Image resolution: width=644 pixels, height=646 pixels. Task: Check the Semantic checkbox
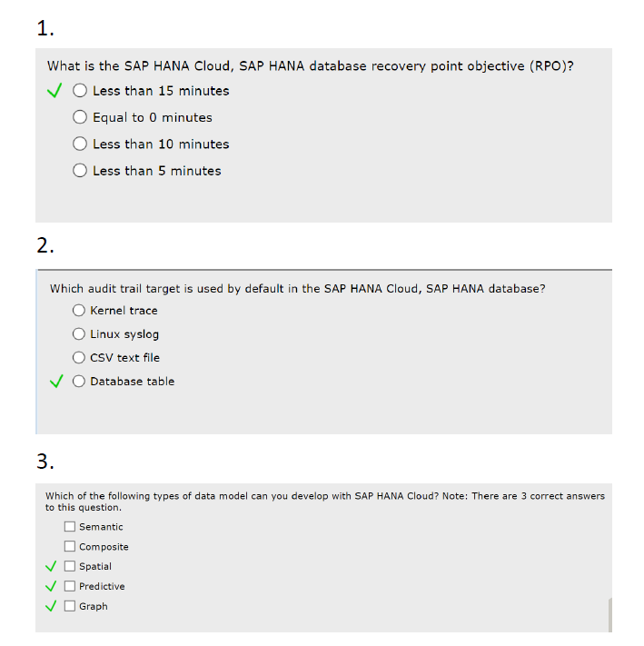(x=70, y=527)
